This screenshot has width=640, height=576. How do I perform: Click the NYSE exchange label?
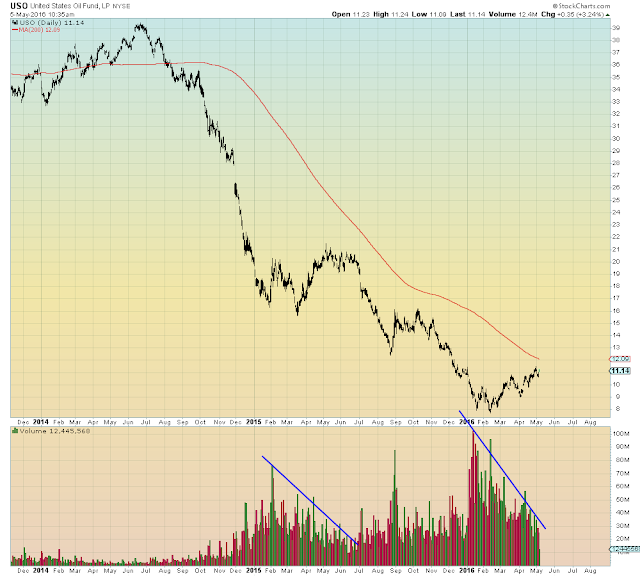[x=121, y=7]
